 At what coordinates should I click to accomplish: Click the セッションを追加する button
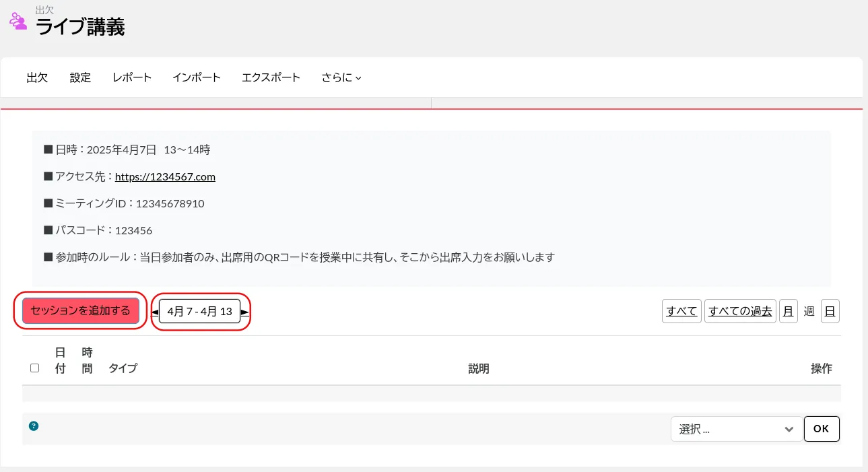tap(80, 310)
